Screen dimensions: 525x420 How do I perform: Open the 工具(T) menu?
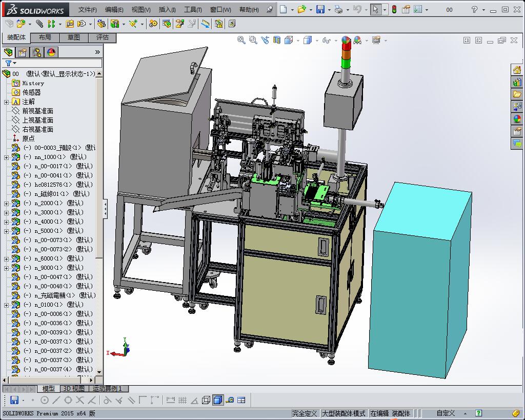click(193, 10)
